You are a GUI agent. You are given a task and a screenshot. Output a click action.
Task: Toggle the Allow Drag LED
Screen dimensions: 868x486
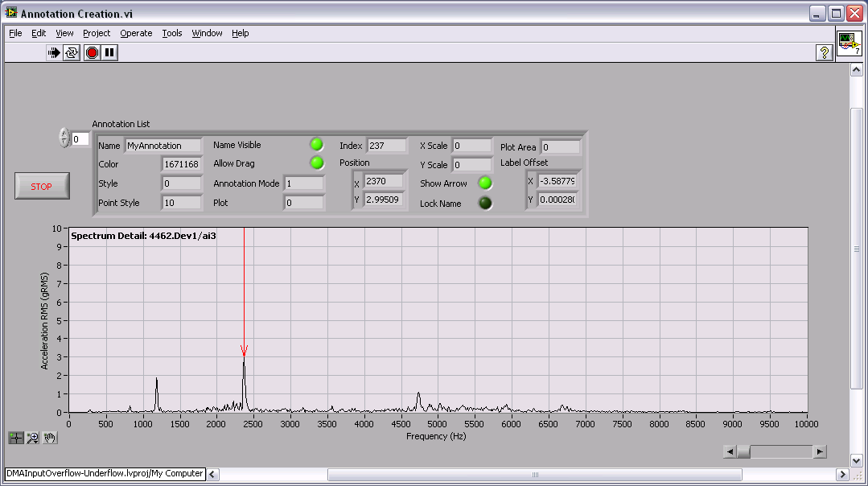pos(317,163)
